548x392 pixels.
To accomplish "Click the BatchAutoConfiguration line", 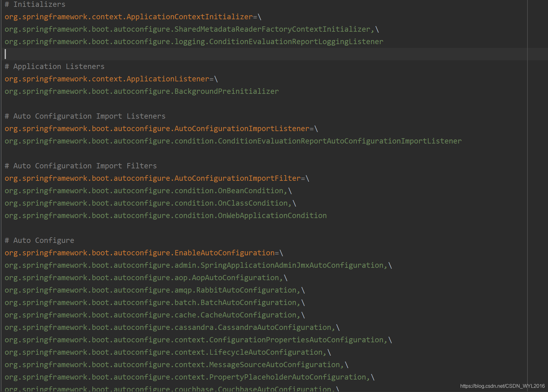I will (x=155, y=303).
